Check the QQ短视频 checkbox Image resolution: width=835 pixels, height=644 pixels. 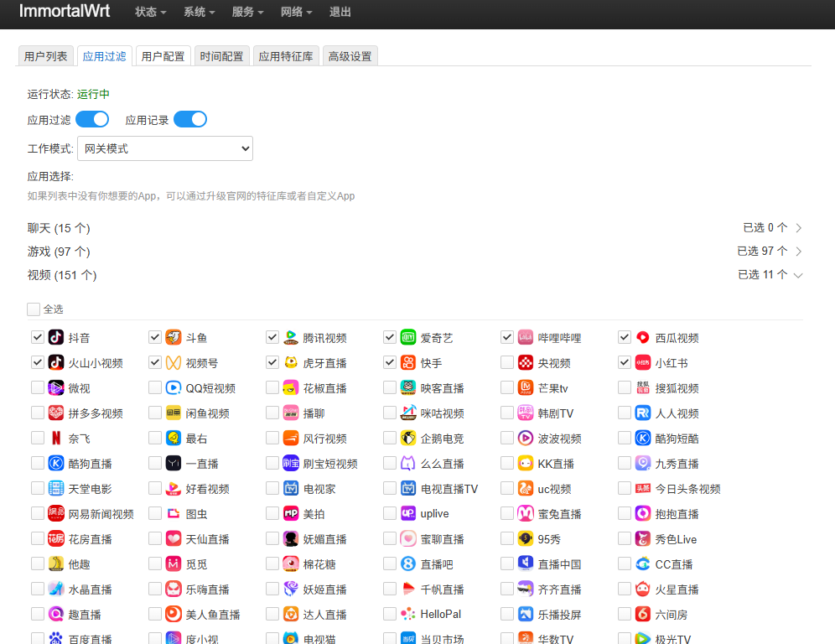pos(155,387)
